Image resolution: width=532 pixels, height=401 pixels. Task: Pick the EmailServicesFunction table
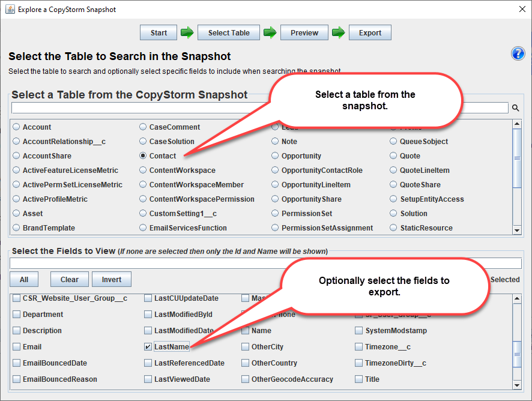[x=143, y=228]
